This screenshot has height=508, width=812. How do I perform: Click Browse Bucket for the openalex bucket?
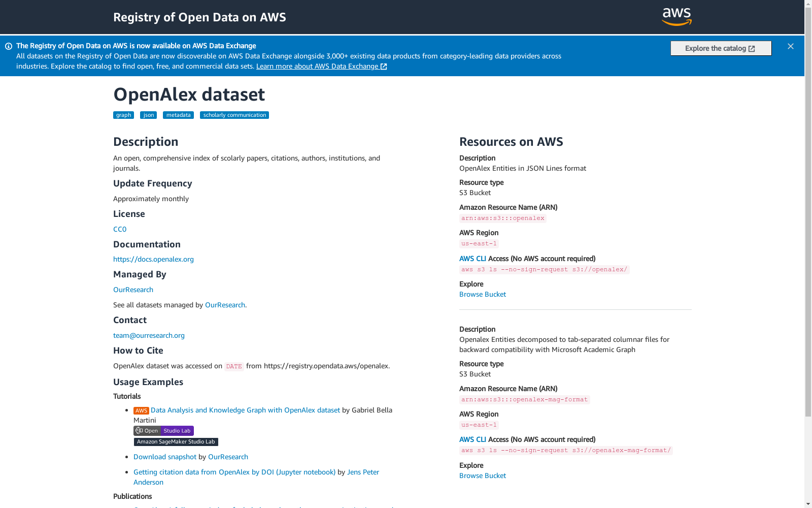point(483,294)
